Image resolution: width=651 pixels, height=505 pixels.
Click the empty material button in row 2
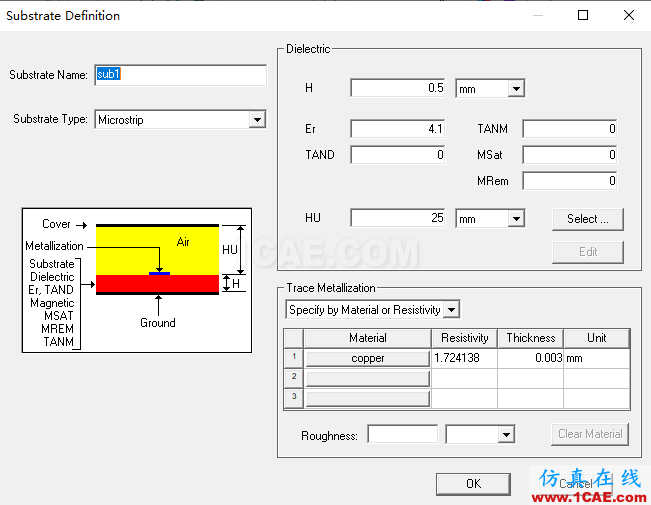[367, 378]
